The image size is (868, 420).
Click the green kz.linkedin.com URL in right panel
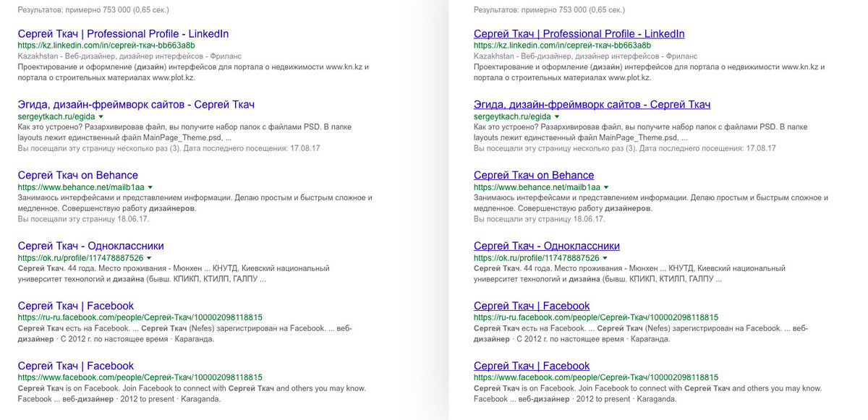click(x=562, y=46)
